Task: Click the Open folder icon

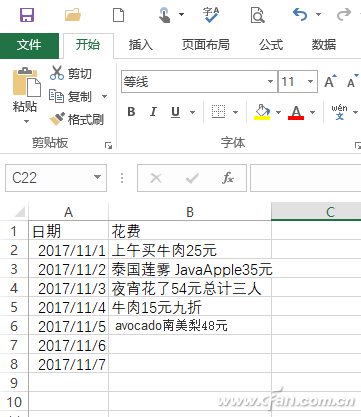Action: [73, 15]
